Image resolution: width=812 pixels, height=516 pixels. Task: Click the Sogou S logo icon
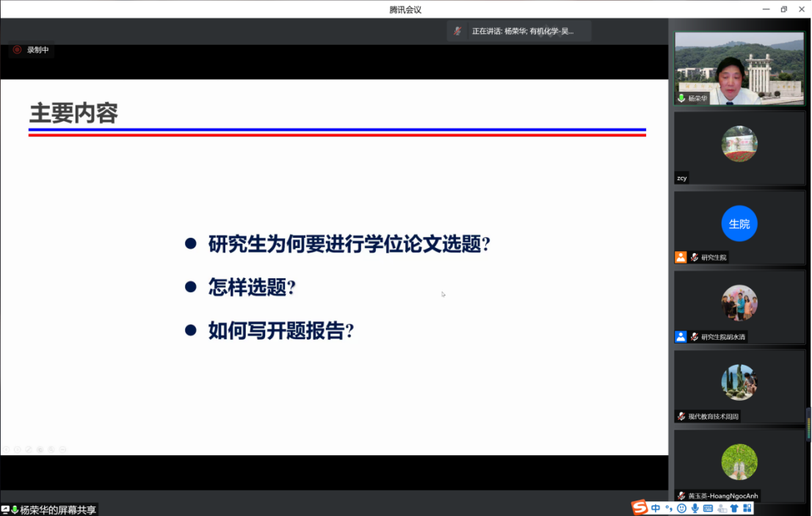pos(639,507)
